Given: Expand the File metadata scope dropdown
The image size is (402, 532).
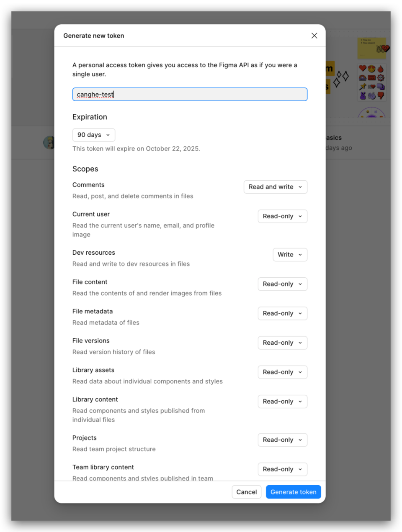Looking at the screenshot, I should coord(282,313).
